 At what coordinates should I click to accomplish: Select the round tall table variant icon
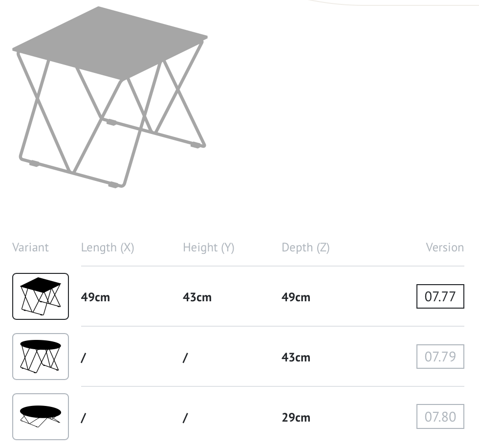click(x=41, y=357)
